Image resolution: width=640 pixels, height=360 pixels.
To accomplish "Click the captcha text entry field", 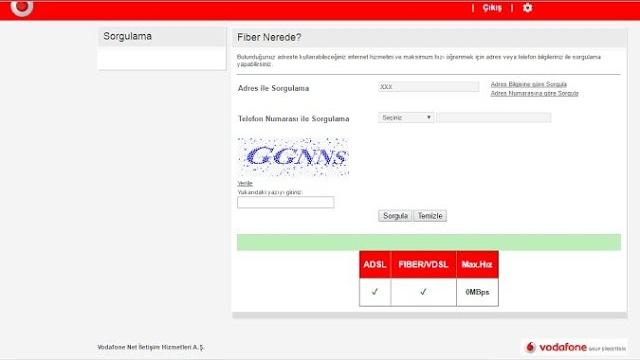I will (x=286, y=202).
